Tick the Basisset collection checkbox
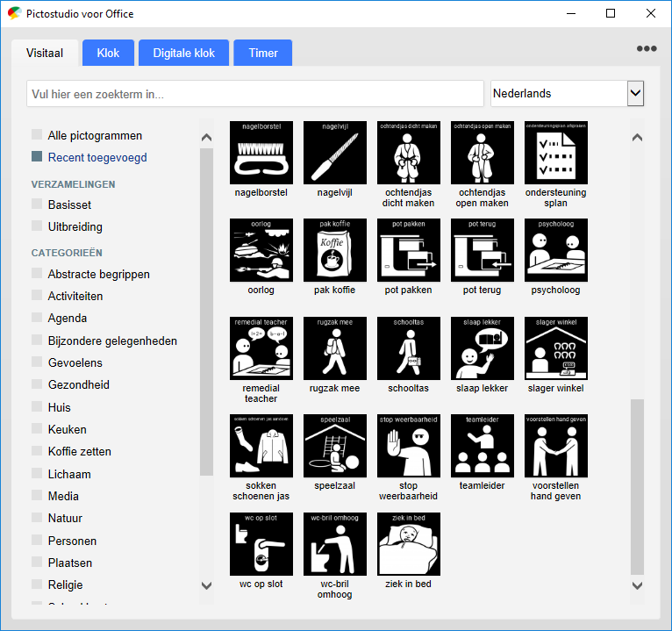The width and height of the screenshot is (672, 631). [37, 204]
